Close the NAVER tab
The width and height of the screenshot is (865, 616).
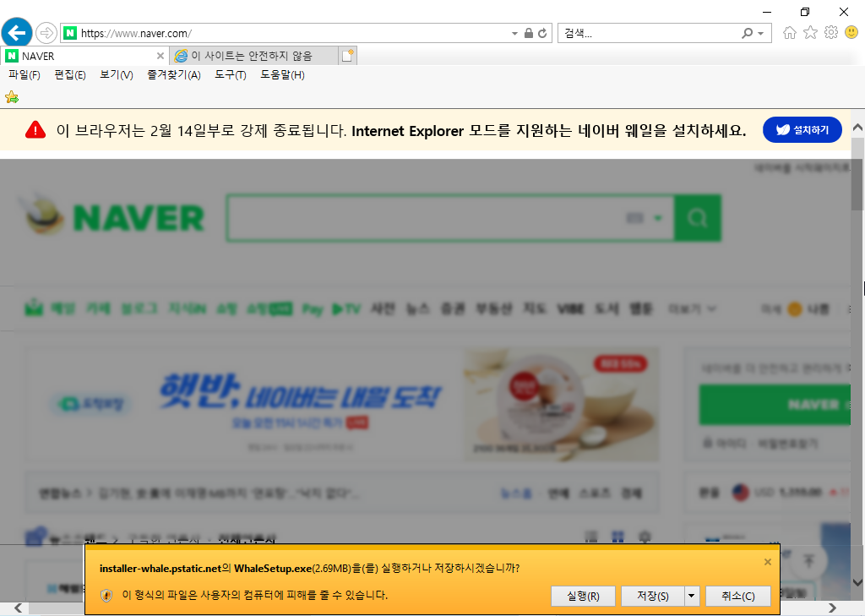(160, 56)
